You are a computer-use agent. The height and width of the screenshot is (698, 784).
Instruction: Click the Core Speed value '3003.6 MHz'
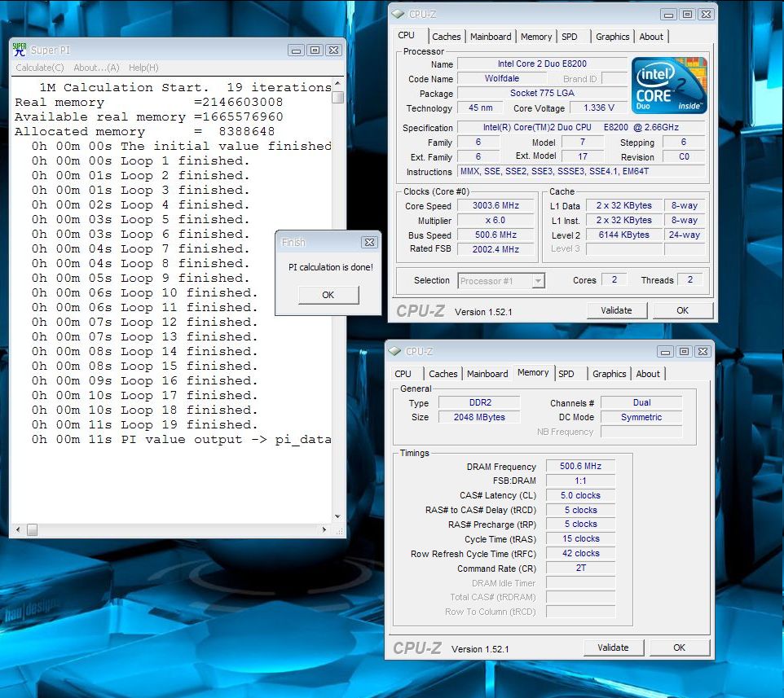496,206
